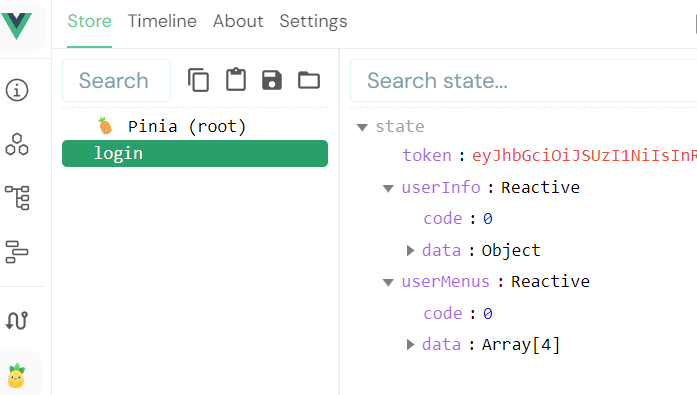Image resolution: width=697 pixels, height=395 pixels.
Task: Collapse the state section
Action: [362, 128]
